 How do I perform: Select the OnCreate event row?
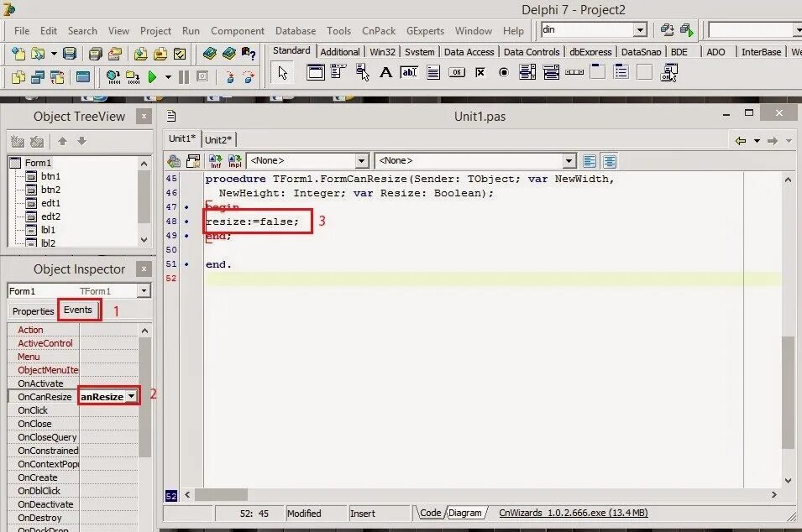click(72, 477)
